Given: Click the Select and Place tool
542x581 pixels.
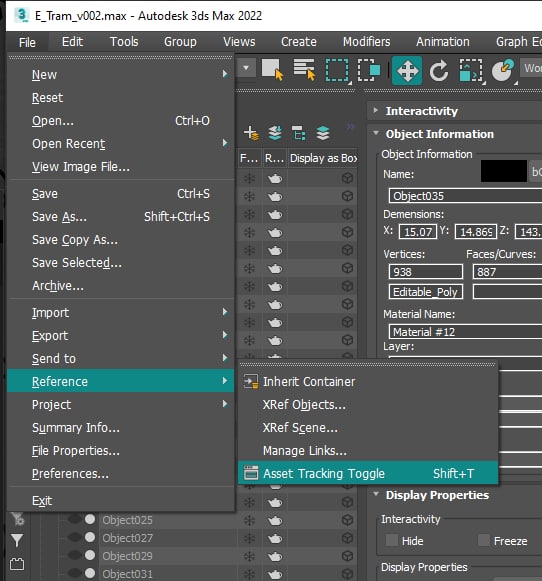Looking at the screenshot, I should coord(503,70).
